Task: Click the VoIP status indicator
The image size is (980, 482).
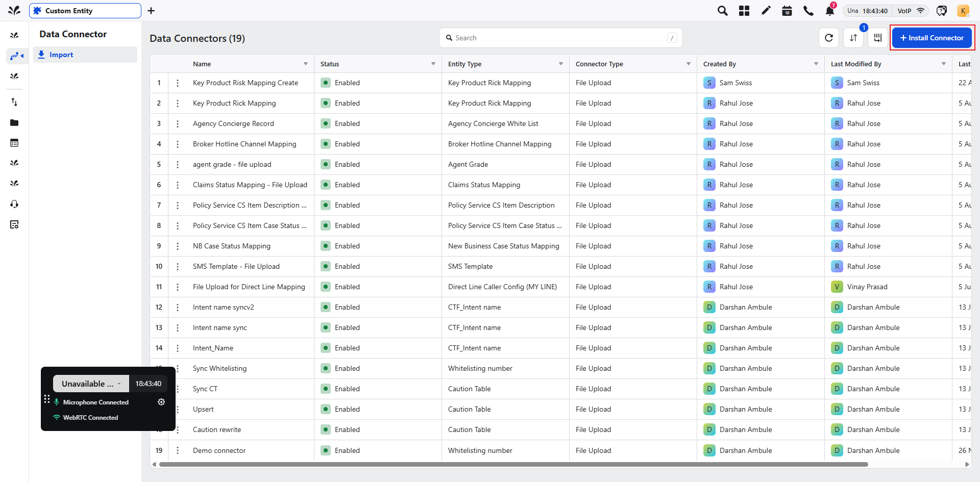Action: [911, 11]
